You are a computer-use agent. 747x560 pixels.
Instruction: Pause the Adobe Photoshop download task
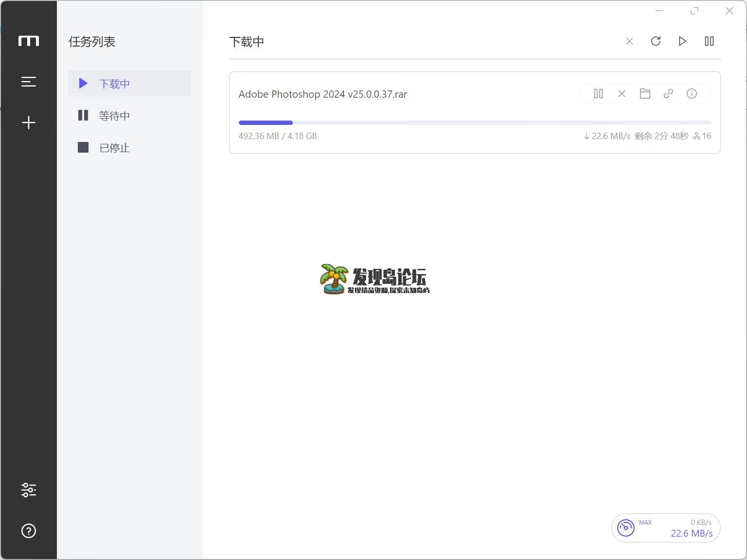click(x=598, y=94)
